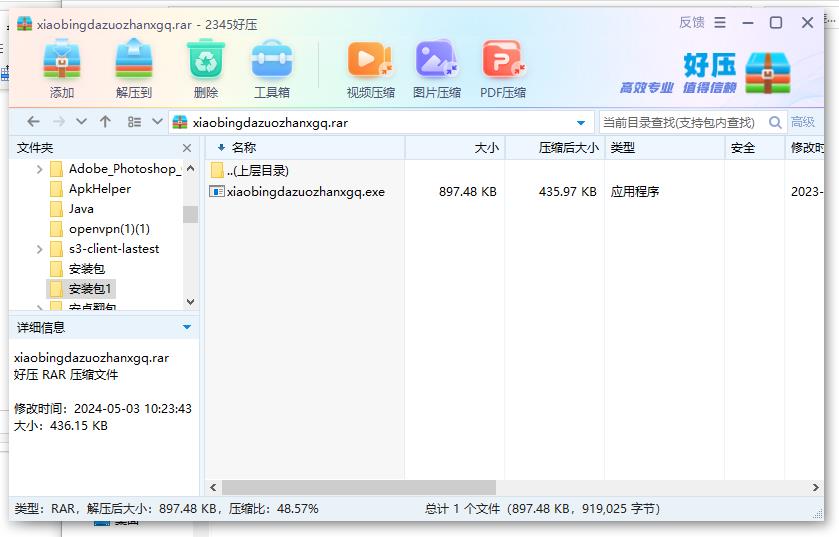Open the address bar path dropdown
Screen dimensions: 839x537
click(581, 123)
